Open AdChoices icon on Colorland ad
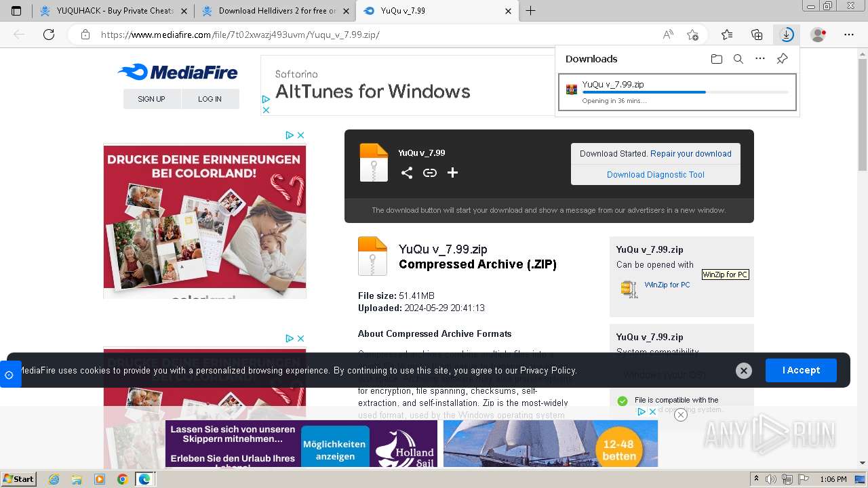 coord(290,135)
